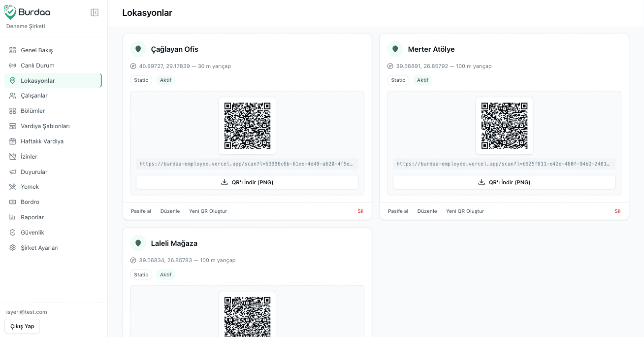Click the Raporlar bar chart icon
Image resolution: width=644 pixels, height=337 pixels.
(13, 217)
